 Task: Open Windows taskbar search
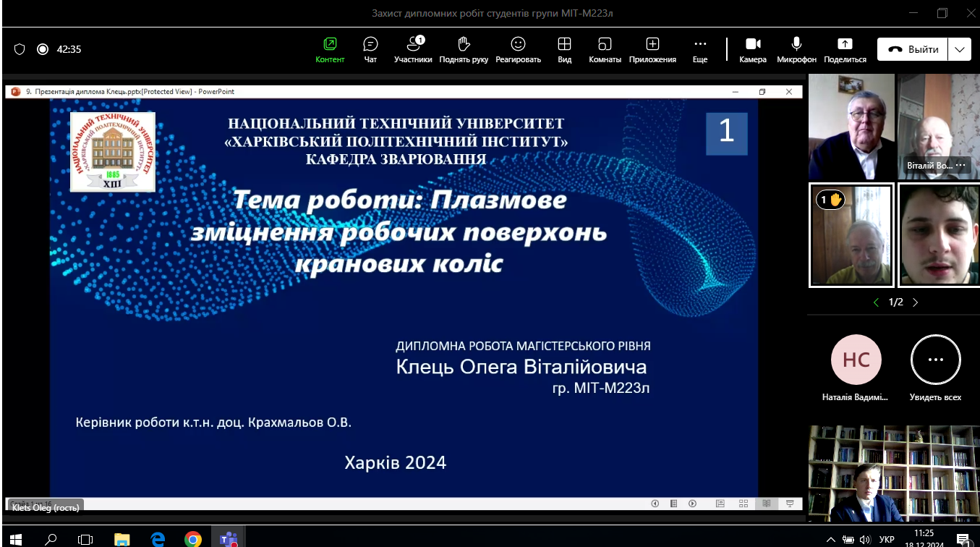[x=51, y=539]
